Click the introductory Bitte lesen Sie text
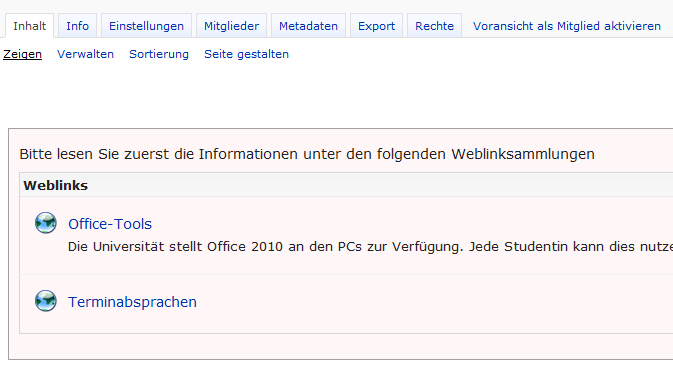The height and width of the screenshot is (376, 673). tap(307, 154)
